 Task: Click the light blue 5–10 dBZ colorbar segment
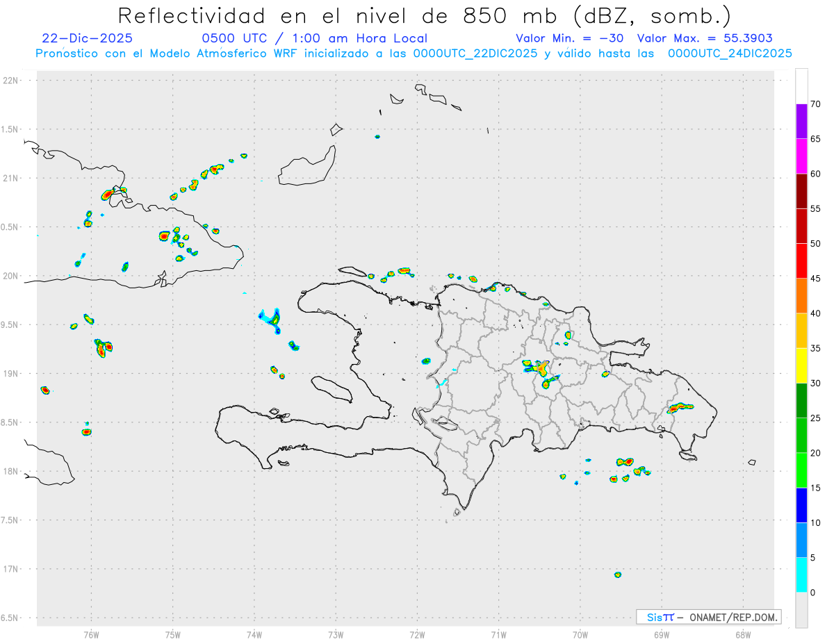(x=801, y=540)
